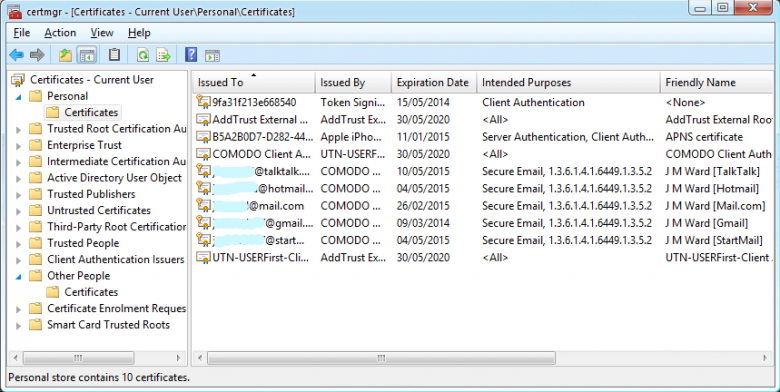Image resolution: width=780 pixels, height=392 pixels.
Task: Collapse the Personal folder node
Action: click(x=18, y=97)
